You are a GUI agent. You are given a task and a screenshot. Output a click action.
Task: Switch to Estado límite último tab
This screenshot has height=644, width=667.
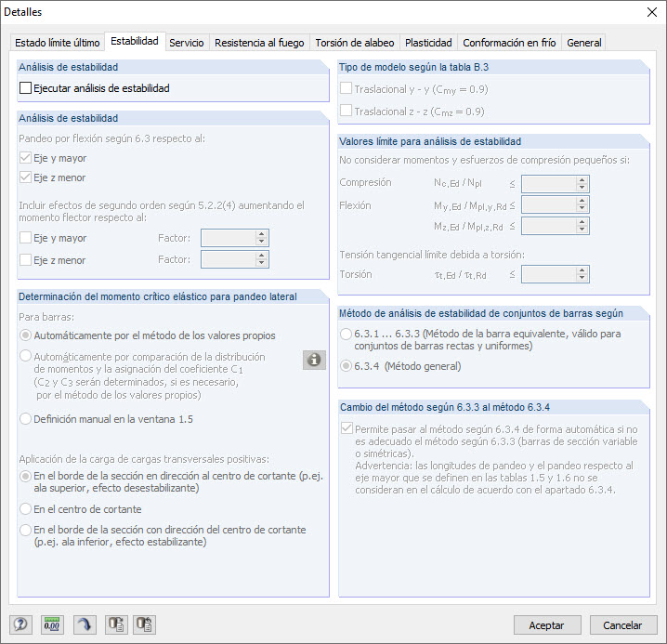58,43
